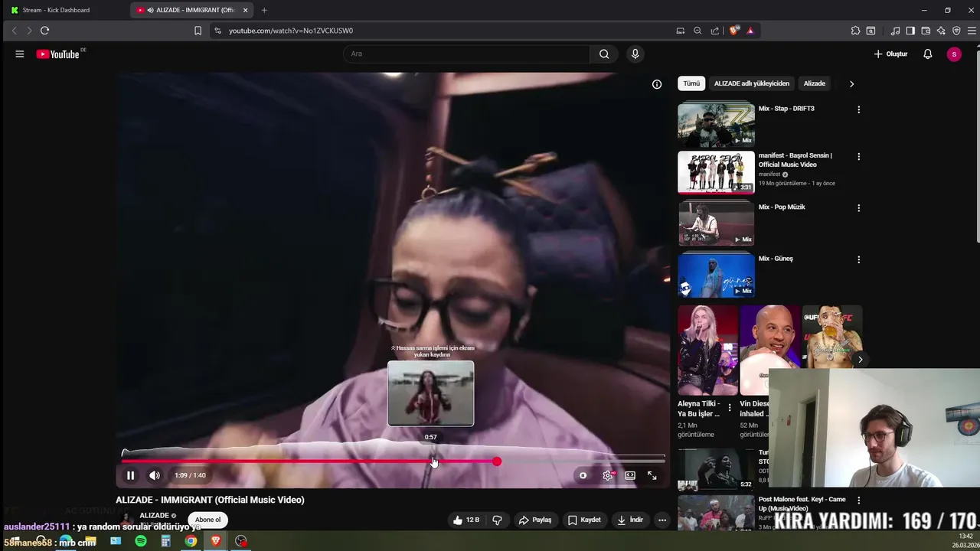The image size is (980, 551).
Task: Show video info card icon
Action: [x=657, y=84]
